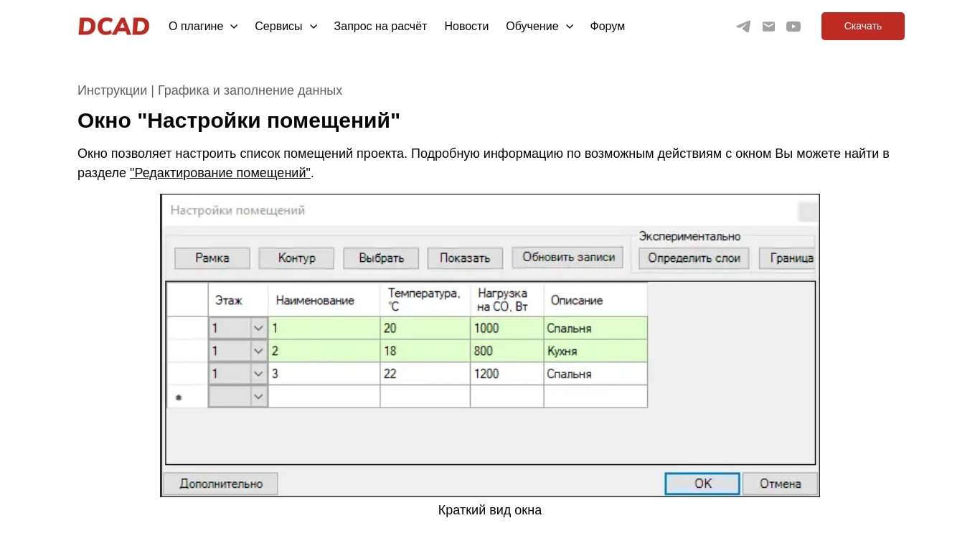Screen dimensions: 980x551
Task: Select name cell "3" in the table
Action: point(324,374)
